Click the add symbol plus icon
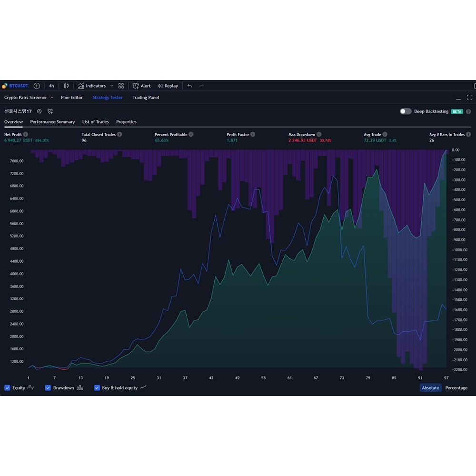This screenshot has width=476, height=476. click(x=37, y=86)
